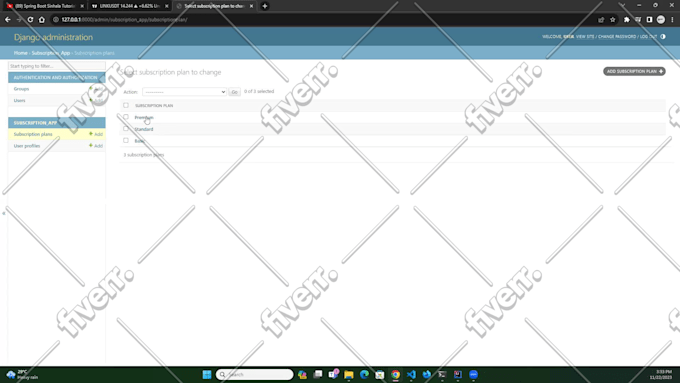The image size is (680, 383).
Task: Open Groups in the sidebar
Action: (x=21, y=88)
